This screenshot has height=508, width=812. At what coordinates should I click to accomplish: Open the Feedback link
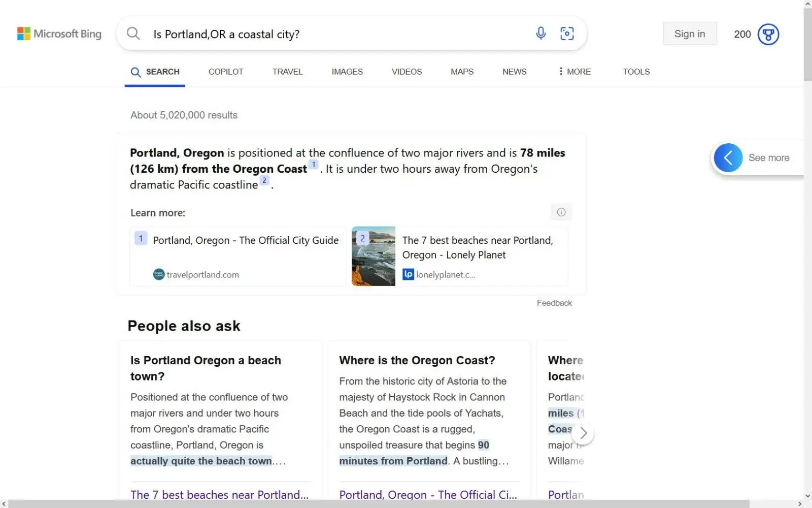point(554,303)
